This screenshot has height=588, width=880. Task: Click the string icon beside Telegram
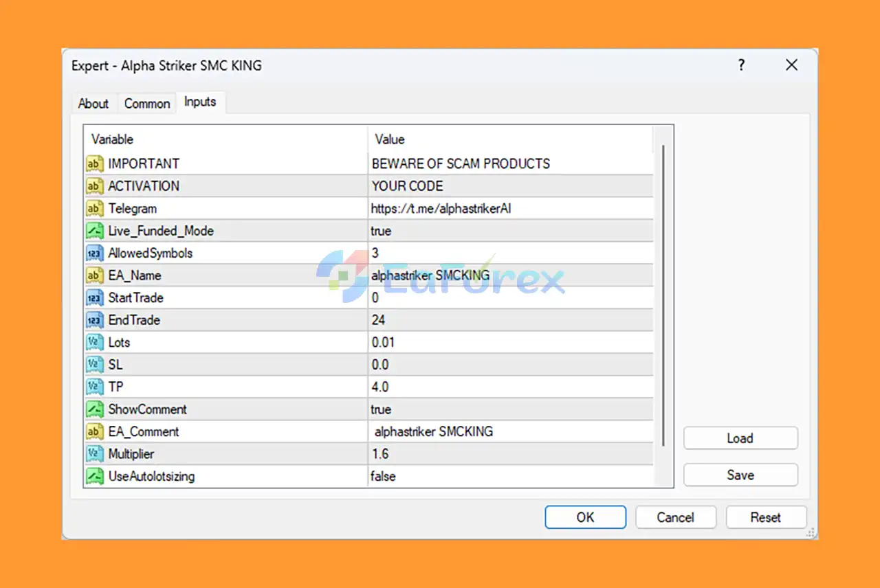pyautogui.click(x=93, y=208)
